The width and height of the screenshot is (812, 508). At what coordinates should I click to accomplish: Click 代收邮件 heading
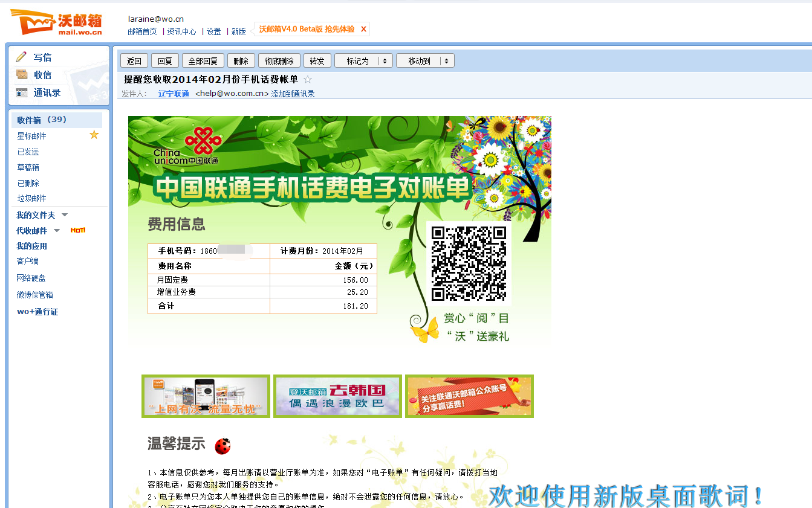click(31, 231)
